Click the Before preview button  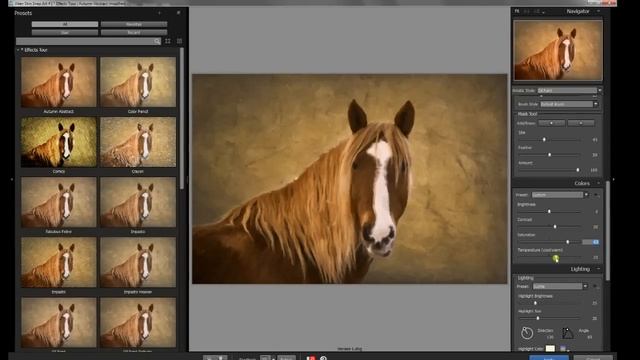(x=287, y=358)
